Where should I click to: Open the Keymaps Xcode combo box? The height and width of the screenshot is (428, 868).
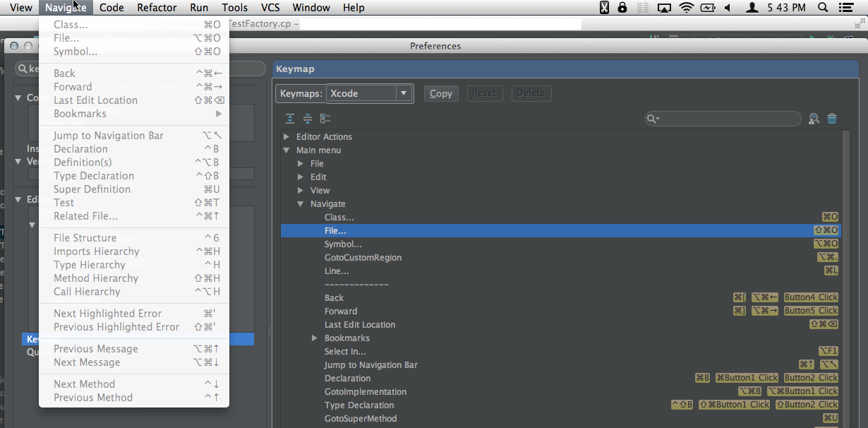click(369, 93)
